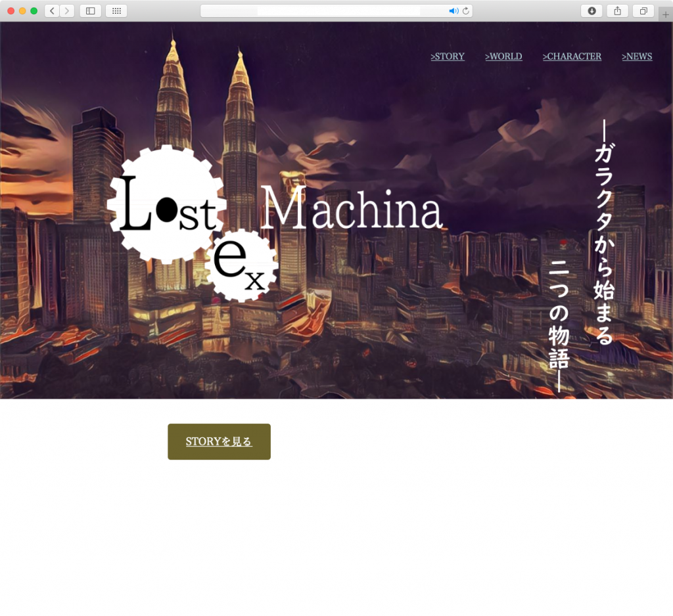Image resolution: width=673 pixels, height=616 pixels.
Task: Add a new tab with plus button
Action: pyautogui.click(x=666, y=14)
